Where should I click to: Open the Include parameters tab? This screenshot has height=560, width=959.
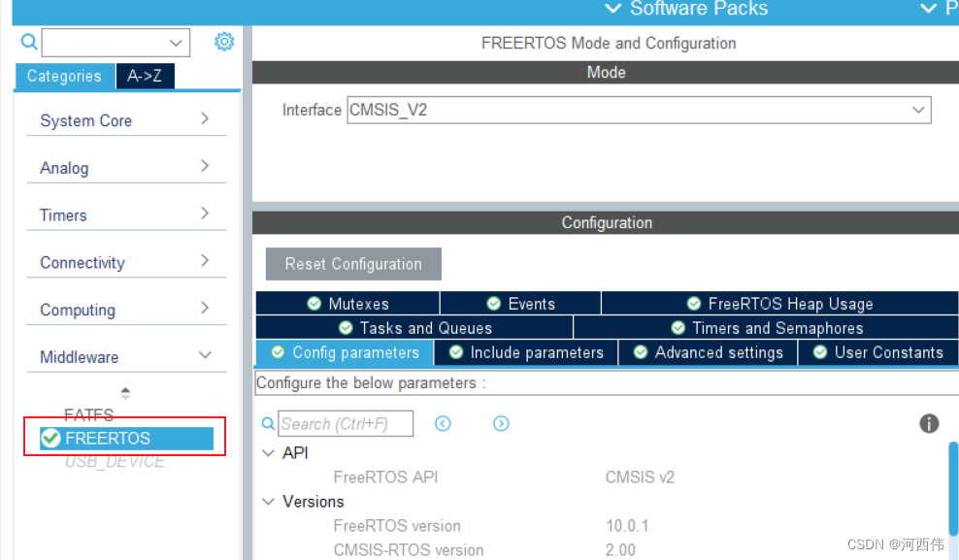[x=525, y=352]
